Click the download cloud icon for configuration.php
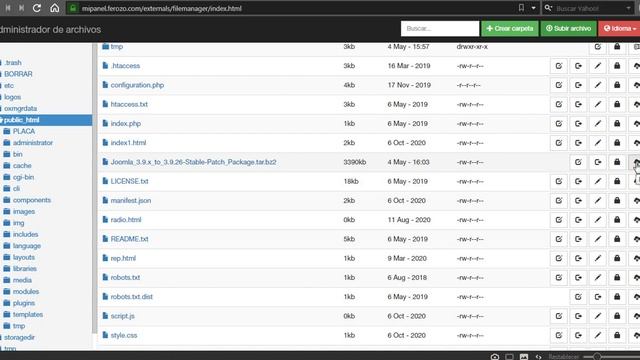Viewport: 640px width, 360px height. [x=636, y=85]
